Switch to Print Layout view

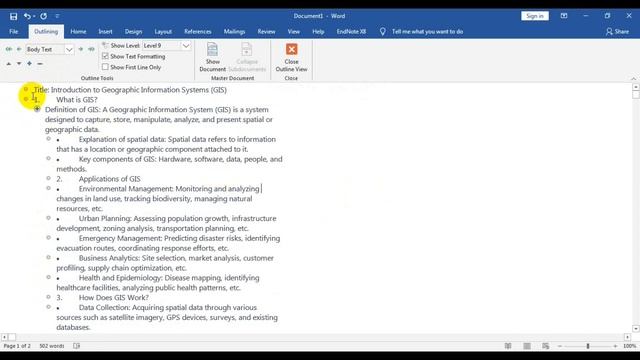[527, 346]
